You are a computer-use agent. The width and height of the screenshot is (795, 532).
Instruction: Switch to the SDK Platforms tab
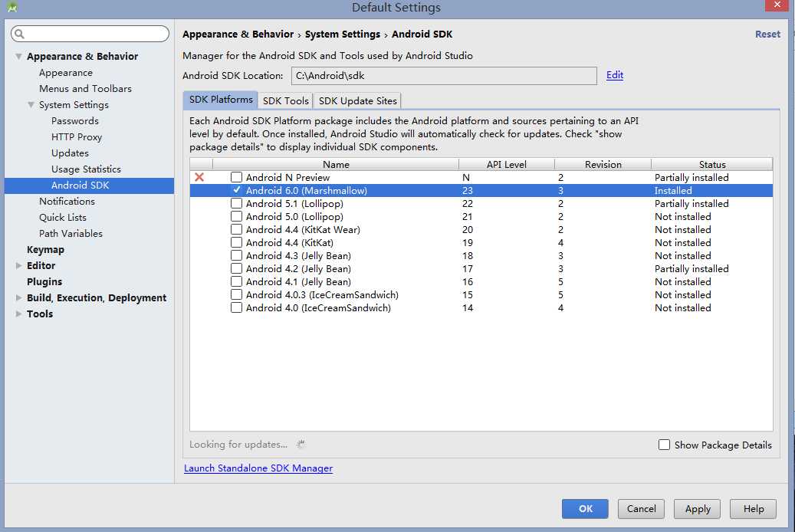[221, 100]
